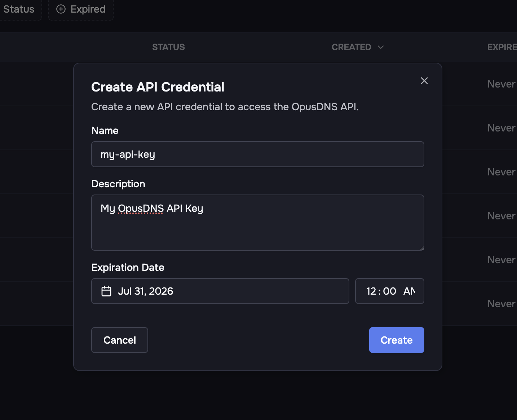Click into the Description text area
The width and height of the screenshot is (517, 420).
click(x=258, y=223)
